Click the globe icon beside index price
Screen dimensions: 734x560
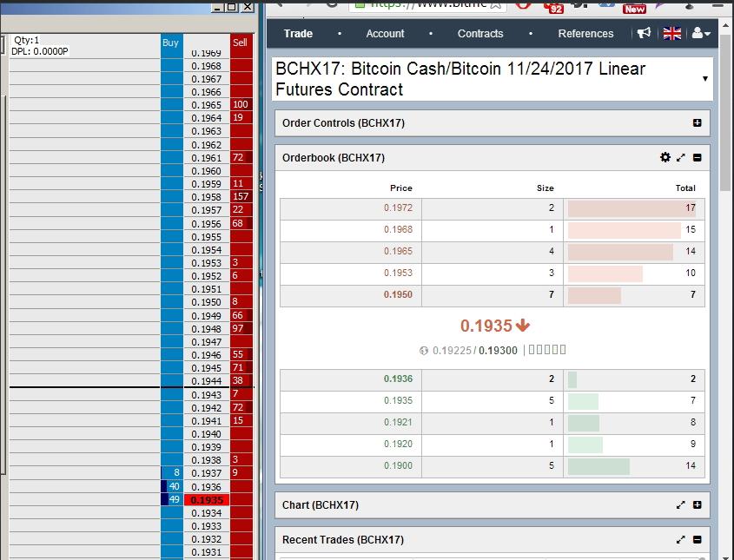click(424, 351)
